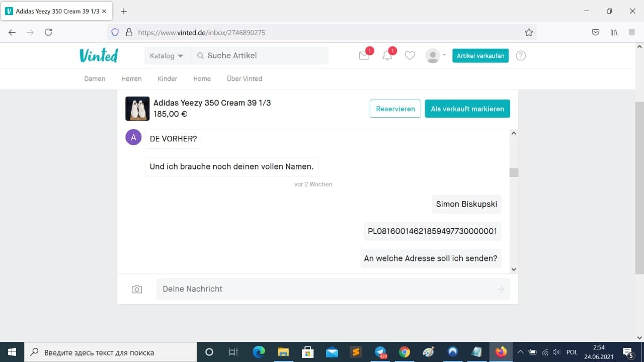Click the Windows taskbar search box
The image size is (644, 362).
coord(111,352)
